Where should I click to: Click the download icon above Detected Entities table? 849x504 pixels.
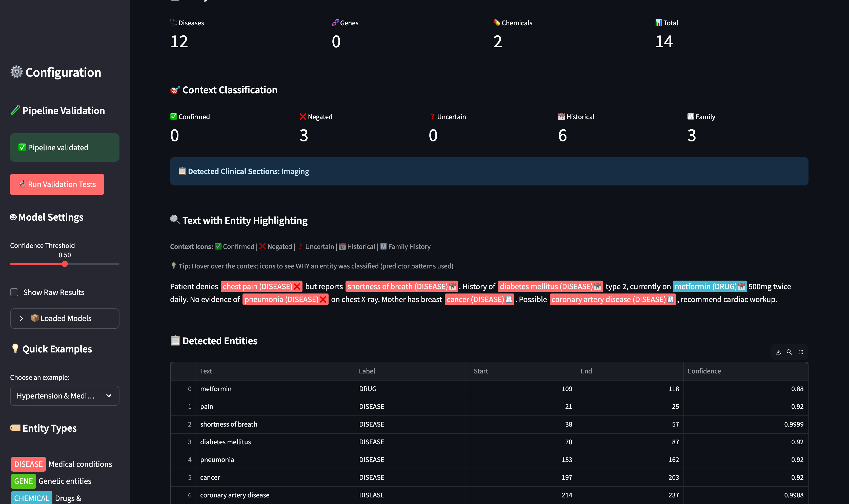tap(778, 352)
